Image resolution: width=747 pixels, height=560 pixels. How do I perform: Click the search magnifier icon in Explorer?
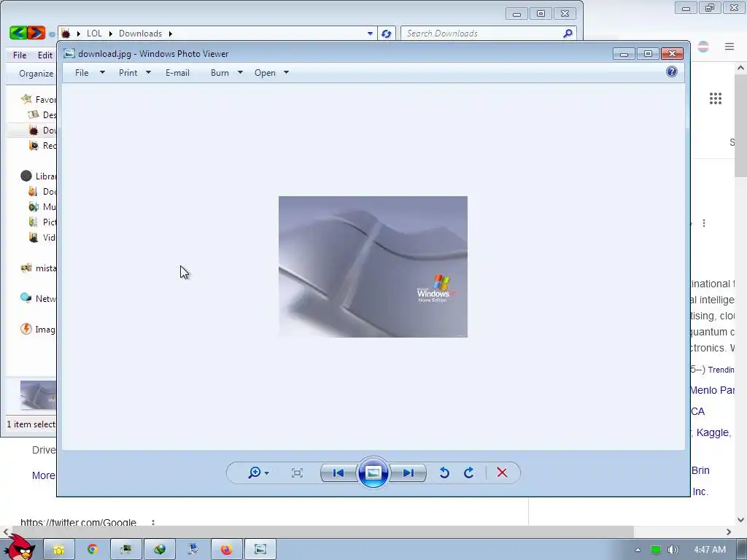pos(568,34)
